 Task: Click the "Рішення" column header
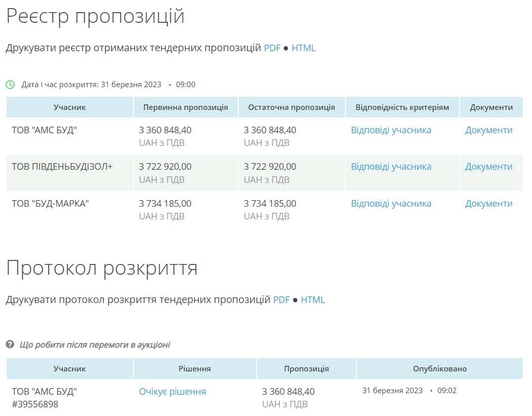[x=195, y=369]
